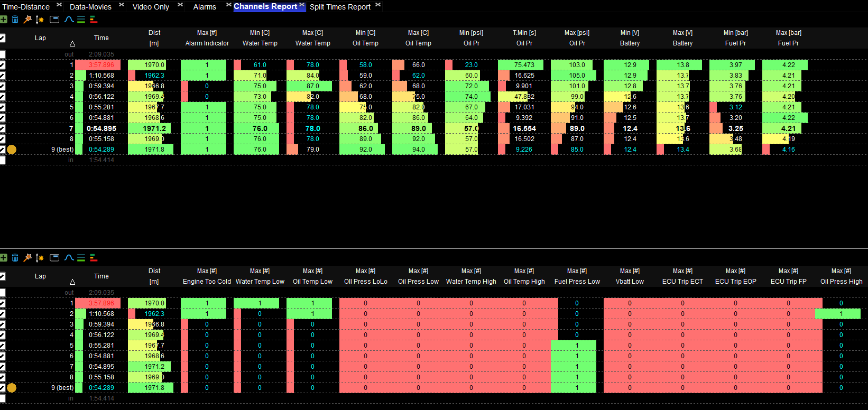Screen dimensions: 868x410
Task: Click the green plus icon in upper report toolbar
Action: 4,20
